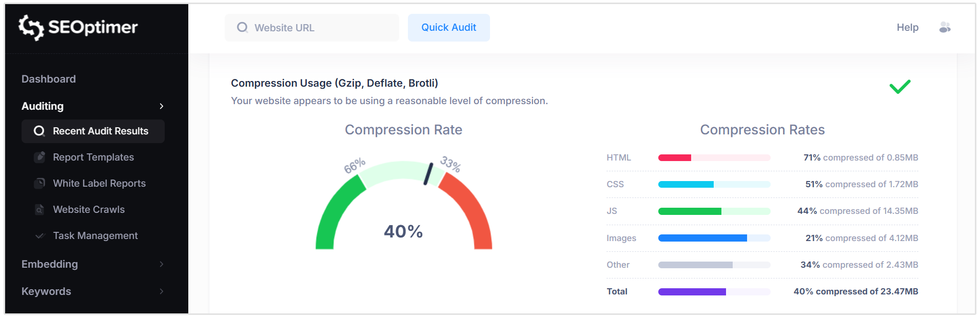Click the SEOptimer gear logo
The image size is (980, 318).
click(x=32, y=27)
